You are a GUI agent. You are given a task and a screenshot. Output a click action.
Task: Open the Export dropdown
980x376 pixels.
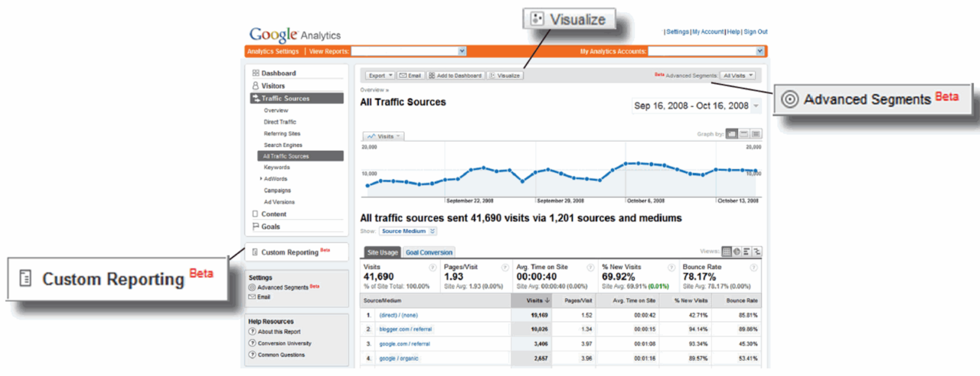[x=379, y=76]
